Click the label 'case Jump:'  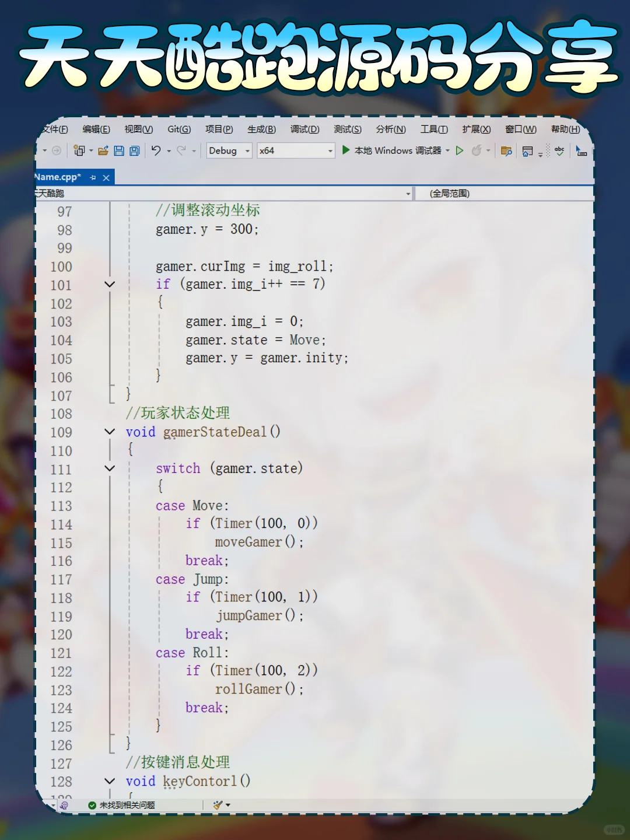coord(192,579)
